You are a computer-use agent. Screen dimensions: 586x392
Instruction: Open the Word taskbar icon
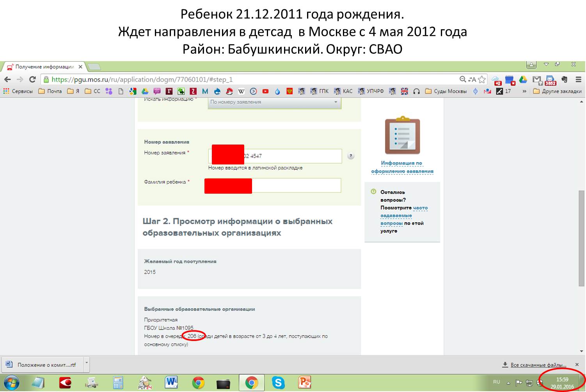pyautogui.click(x=171, y=383)
